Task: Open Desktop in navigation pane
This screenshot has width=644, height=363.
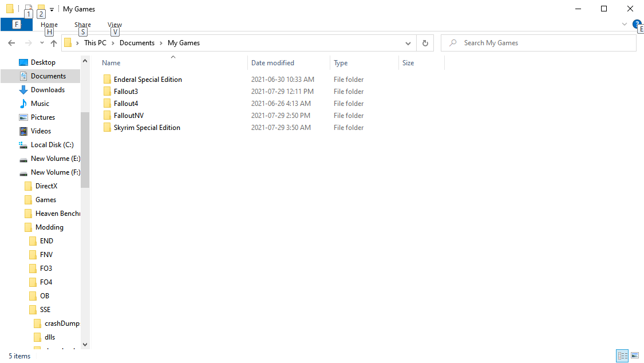Action: click(x=43, y=62)
